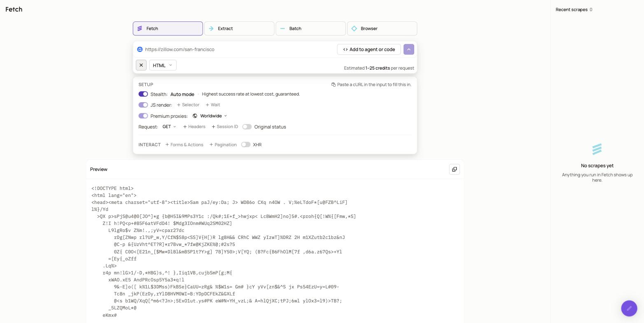Collapse options with purple chevron button
644x323 pixels.
point(409,49)
